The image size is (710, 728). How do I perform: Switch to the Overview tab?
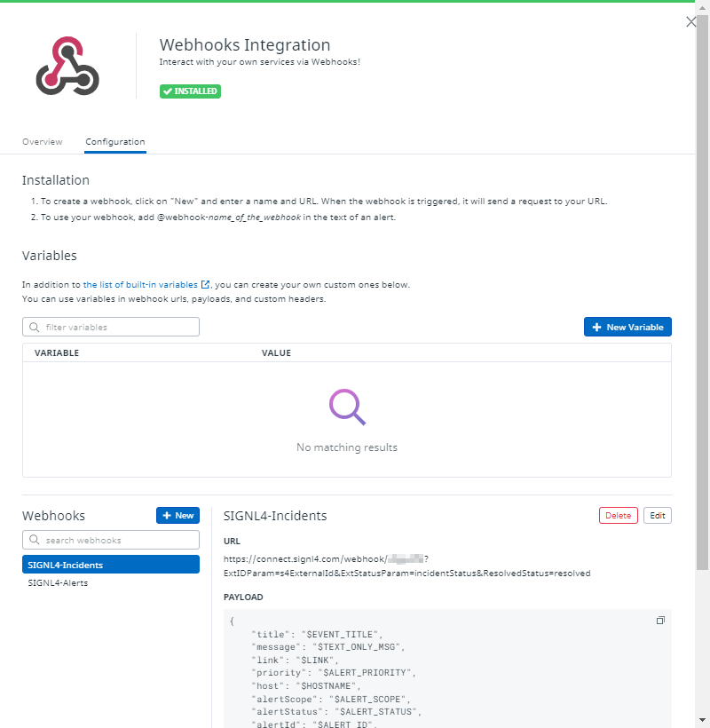coord(43,142)
